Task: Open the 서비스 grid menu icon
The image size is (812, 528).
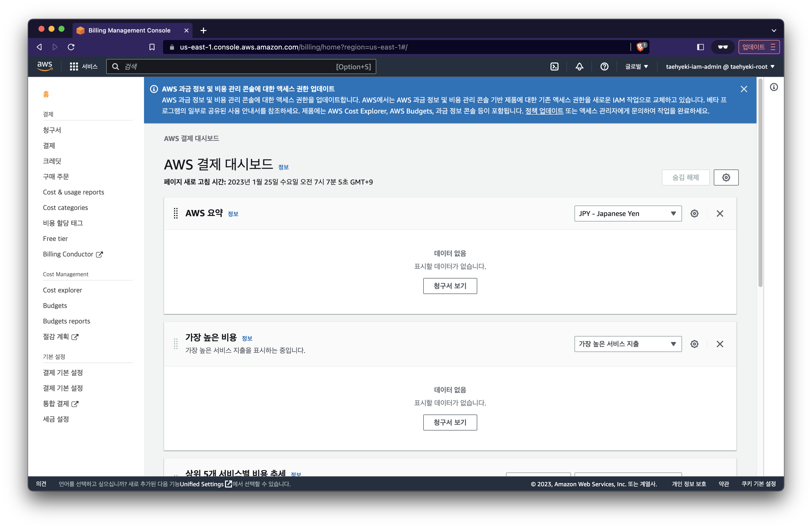Action: 74,66
